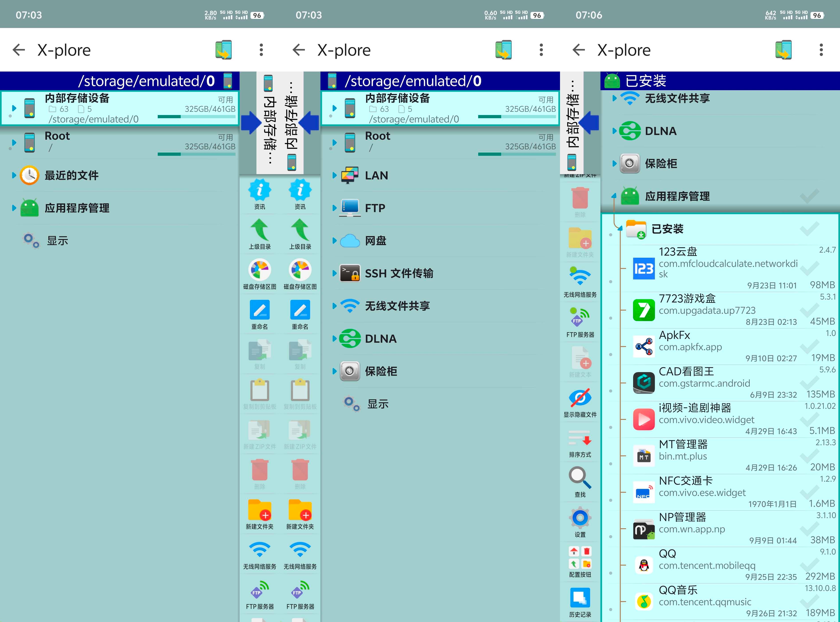This screenshot has width=840, height=622.
Task: Tap Root storage bar above 最近的文件
Action: click(x=196, y=154)
